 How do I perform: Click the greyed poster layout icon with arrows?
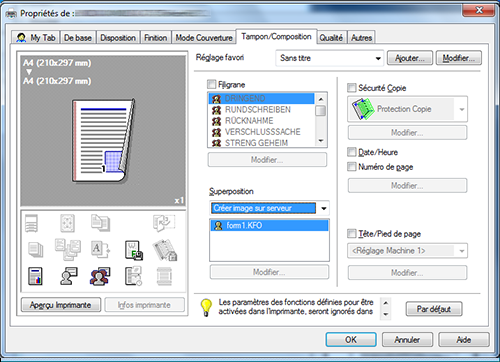(x=67, y=223)
